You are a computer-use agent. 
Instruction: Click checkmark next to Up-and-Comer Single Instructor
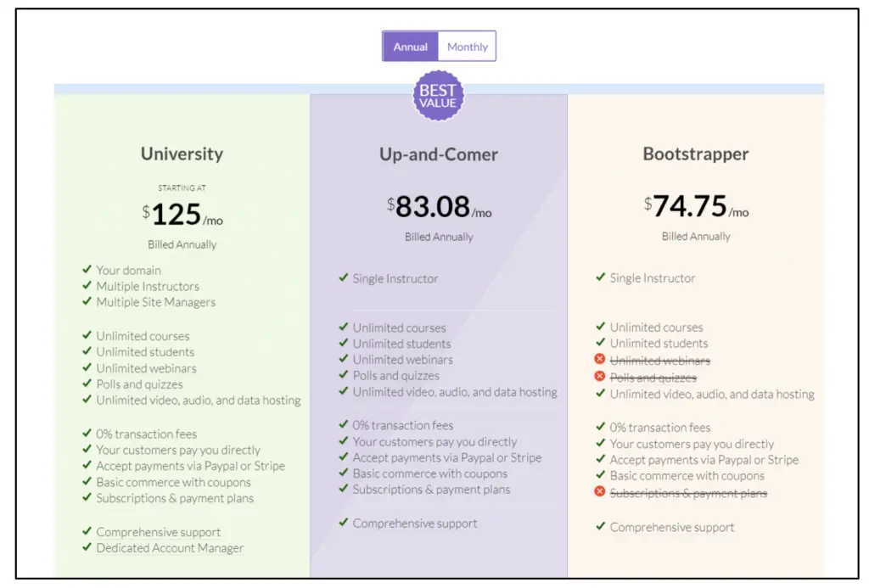pyautogui.click(x=343, y=278)
